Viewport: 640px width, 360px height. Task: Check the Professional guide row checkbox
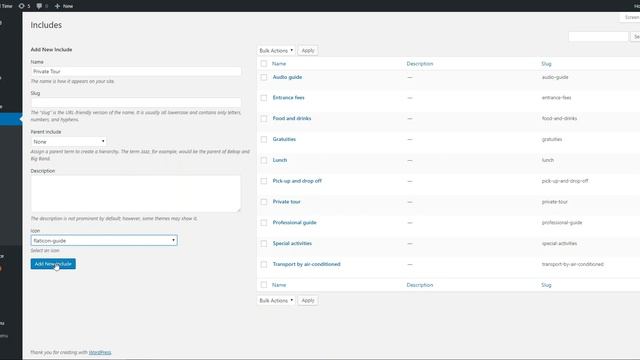pyautogui.click(x=264, y=223)
